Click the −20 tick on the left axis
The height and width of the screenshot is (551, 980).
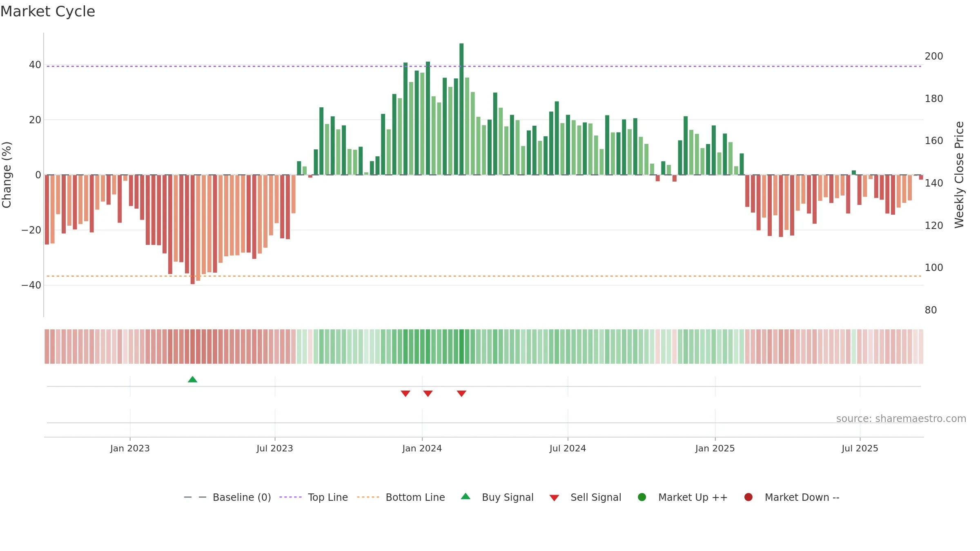pyautogui.click(x=31, y=230)
